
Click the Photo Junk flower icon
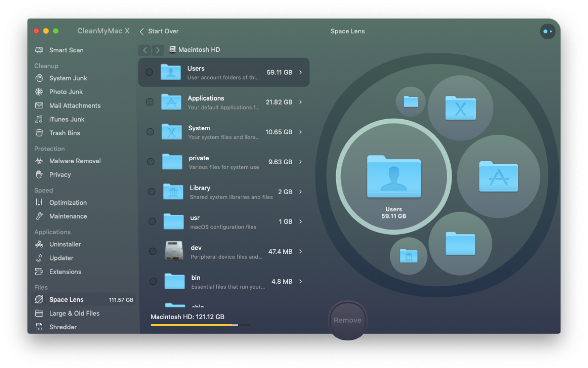tap(39, 92)
